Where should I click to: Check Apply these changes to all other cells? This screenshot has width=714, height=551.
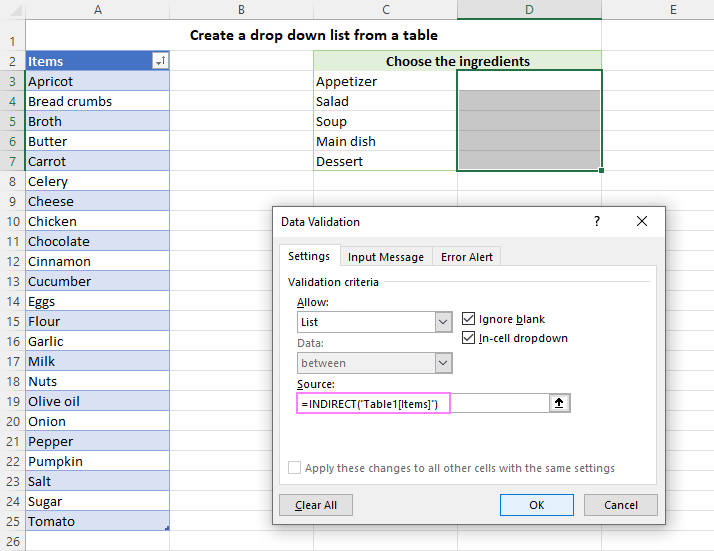tap(294, 468)
